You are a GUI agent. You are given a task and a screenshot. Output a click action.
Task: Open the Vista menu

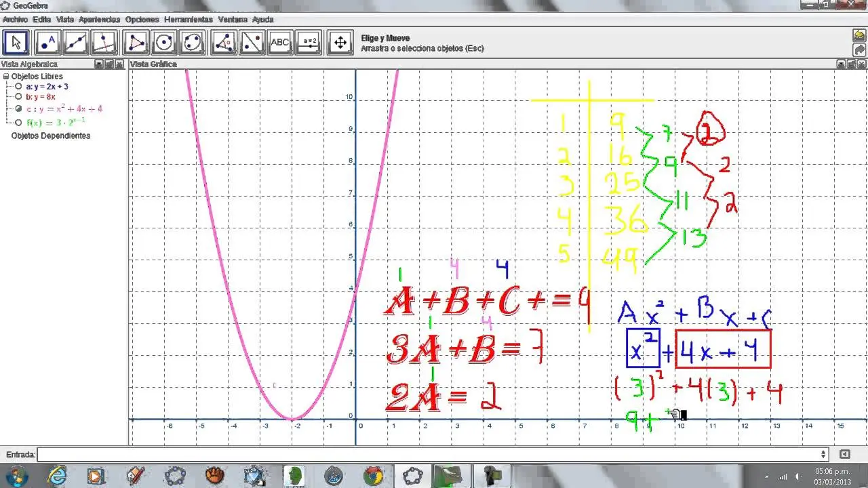(64, 19)
